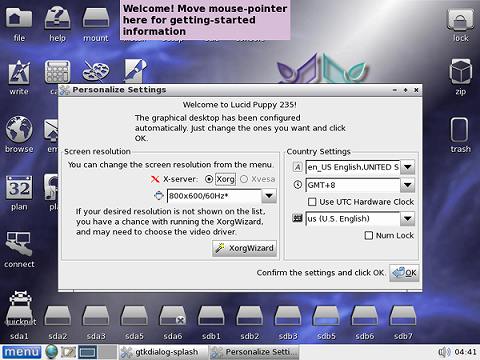
Task: Select the first virtual desktop pager
Action: [88, 352]
